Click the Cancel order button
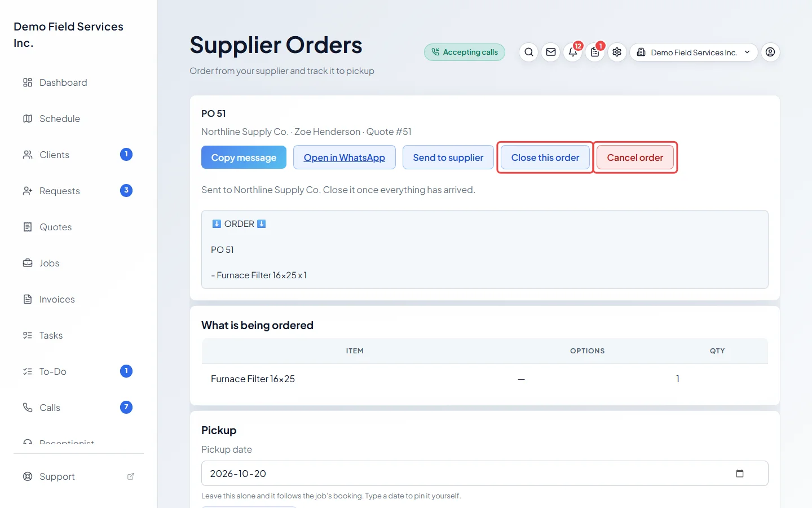The image size is (812, 508). pyautogui.click(x=635, y=157)
